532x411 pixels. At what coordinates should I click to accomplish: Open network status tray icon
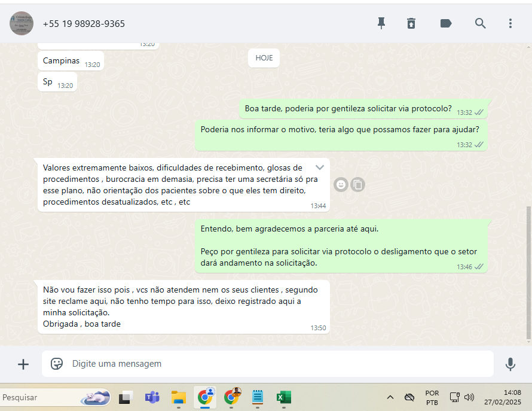454,397
